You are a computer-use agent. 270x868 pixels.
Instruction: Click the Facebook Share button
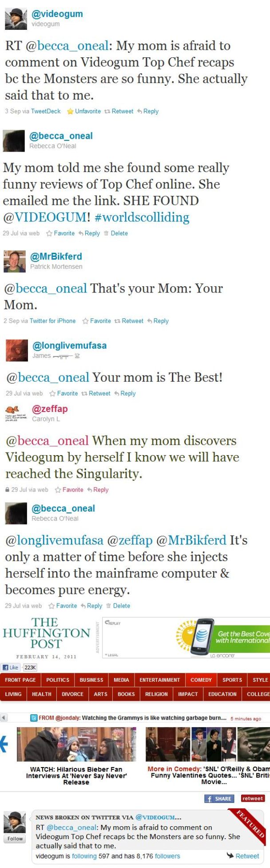click(x=219, y=799)
